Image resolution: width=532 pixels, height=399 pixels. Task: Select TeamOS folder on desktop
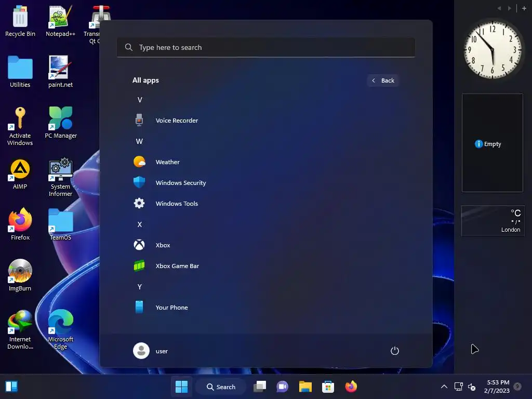pyautogui.click(x=60, y=224)
